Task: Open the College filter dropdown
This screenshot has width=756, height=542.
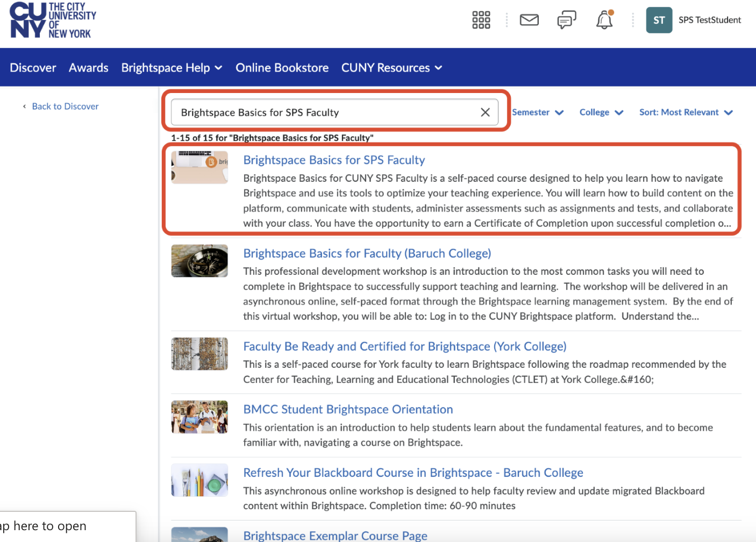Action: 601,112
